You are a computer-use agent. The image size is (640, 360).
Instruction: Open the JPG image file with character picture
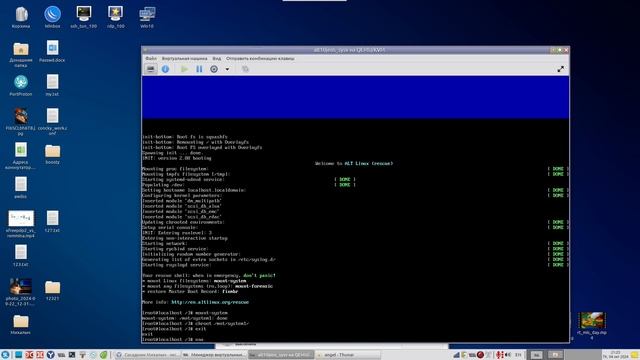21,121
